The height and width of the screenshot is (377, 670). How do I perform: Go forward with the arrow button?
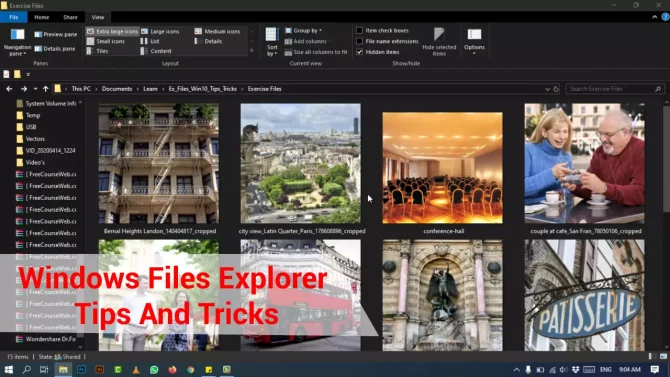coord(24,89)
